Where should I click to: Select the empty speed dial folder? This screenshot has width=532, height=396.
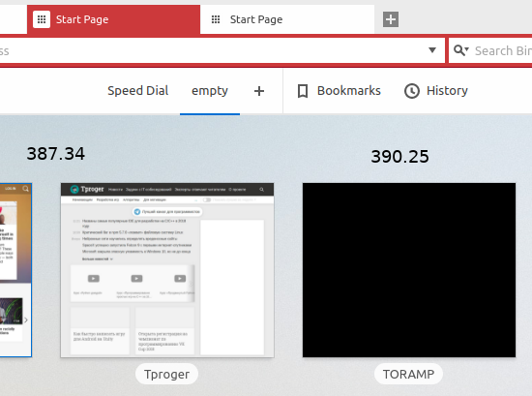210,91
